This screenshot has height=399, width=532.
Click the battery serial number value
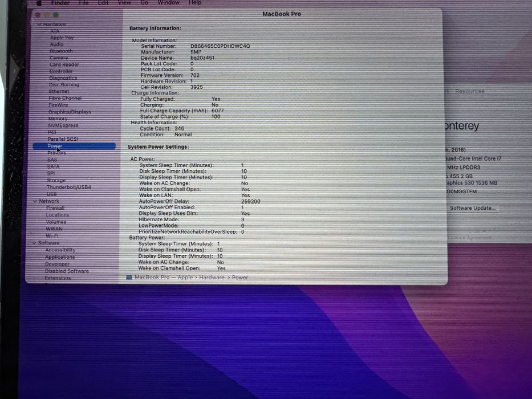[220, 46]
